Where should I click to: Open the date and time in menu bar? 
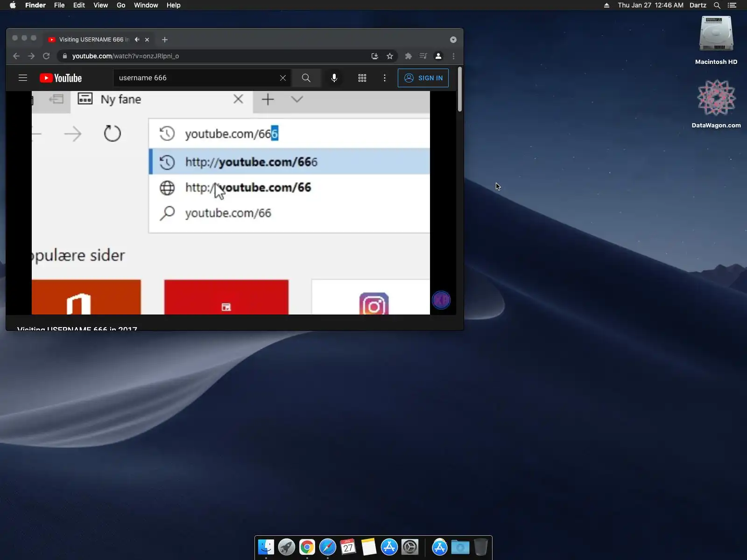[650, 5]
